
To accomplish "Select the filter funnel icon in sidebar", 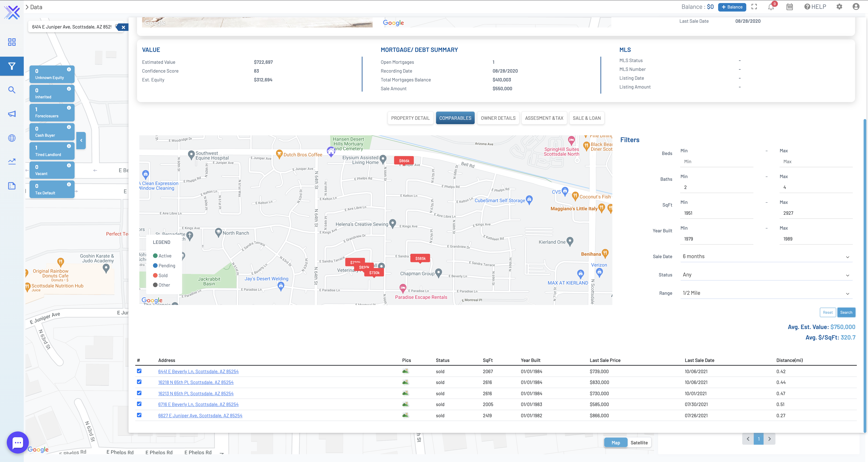I will click(x=12, y=66).
